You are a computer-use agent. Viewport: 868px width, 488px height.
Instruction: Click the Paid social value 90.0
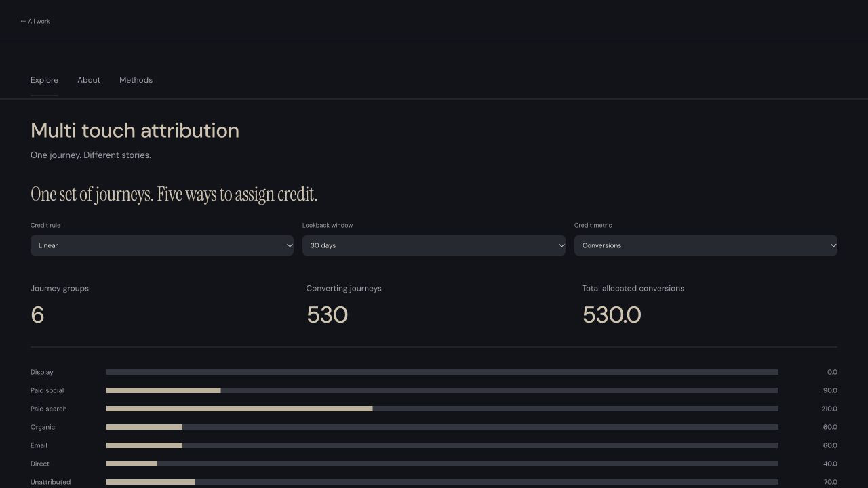[830, 390]
